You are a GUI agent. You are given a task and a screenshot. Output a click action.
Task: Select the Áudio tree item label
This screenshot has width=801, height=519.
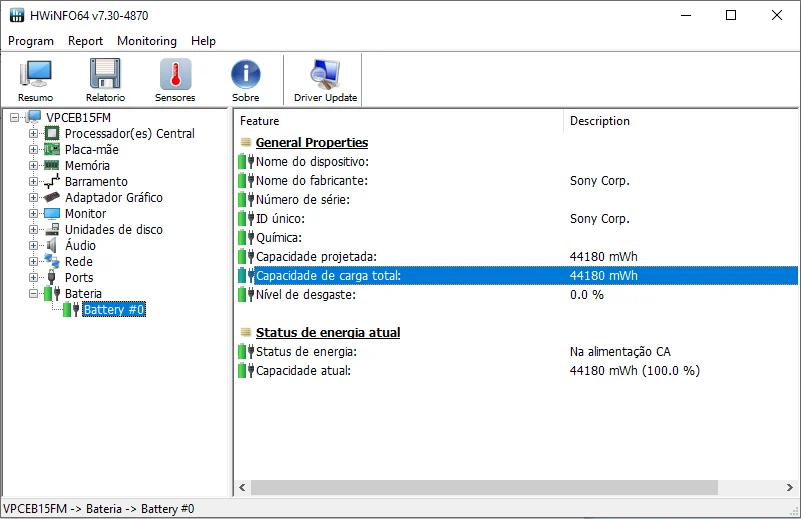[x=80, y=245]
